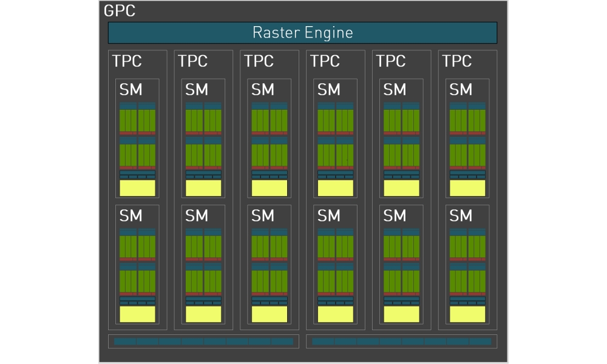Click the Raster Engine bar
The image size is (607, 364).
click(x=302, y=32)
